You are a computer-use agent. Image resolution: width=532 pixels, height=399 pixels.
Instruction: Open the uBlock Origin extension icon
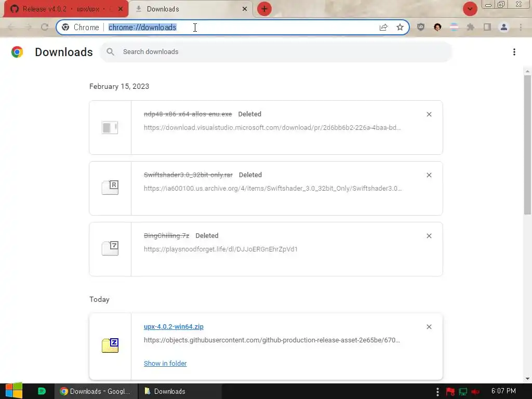tap(421, 27)
